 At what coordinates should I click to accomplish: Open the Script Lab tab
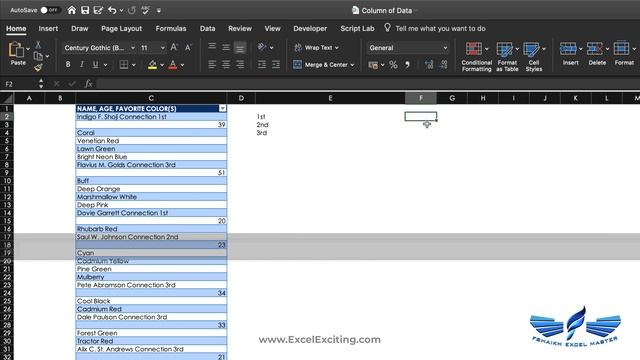(357, 29)
